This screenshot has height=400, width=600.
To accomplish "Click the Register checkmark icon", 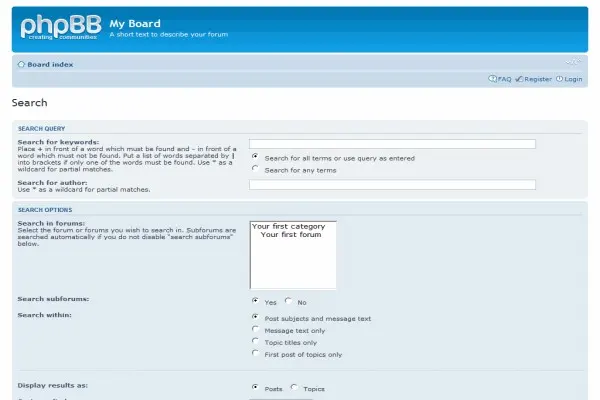I will coord(519,79).
